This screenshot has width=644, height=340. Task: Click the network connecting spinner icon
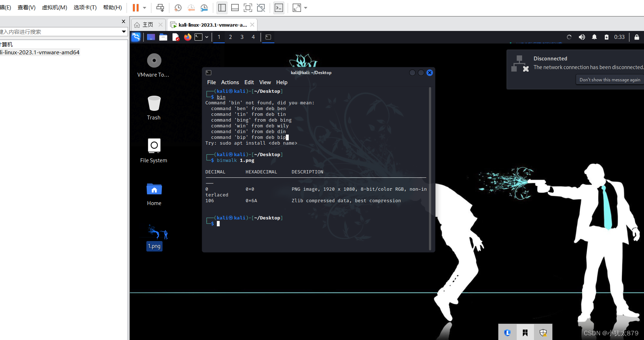[x=569, y=37]
